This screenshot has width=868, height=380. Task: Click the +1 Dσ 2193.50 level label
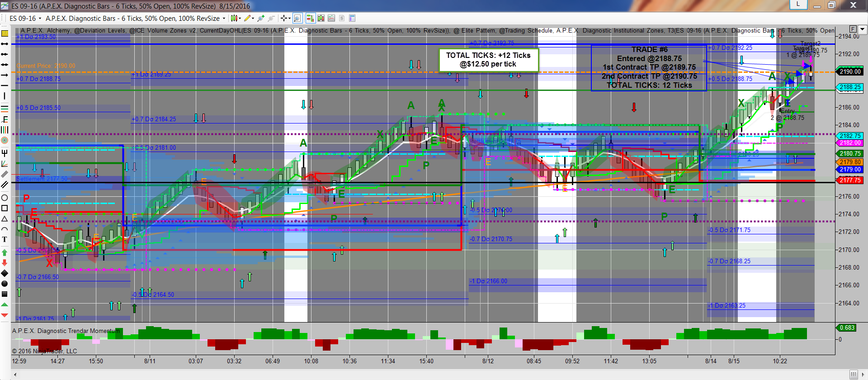tap(36, 37)
